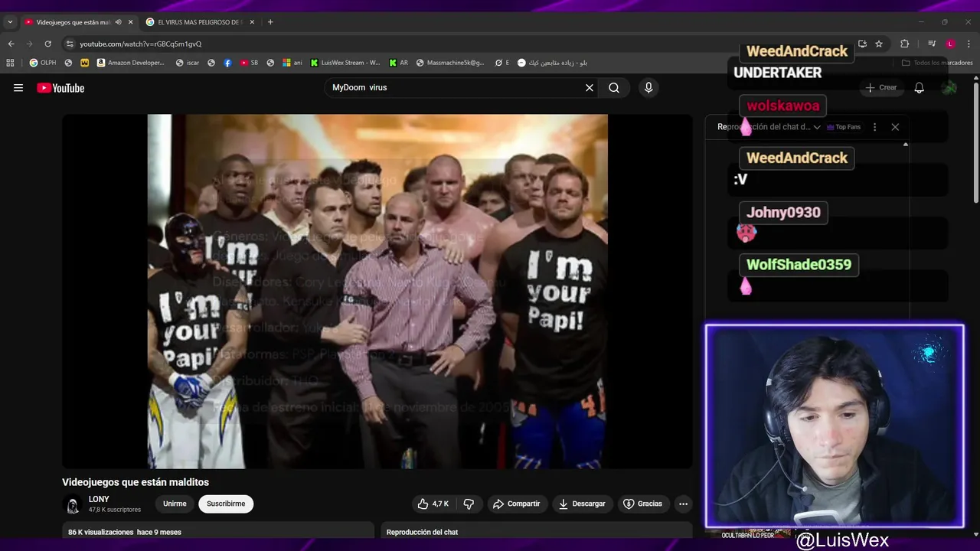980x551 pixels.
Task: Click the Unirme button
Action: (175, 504)
